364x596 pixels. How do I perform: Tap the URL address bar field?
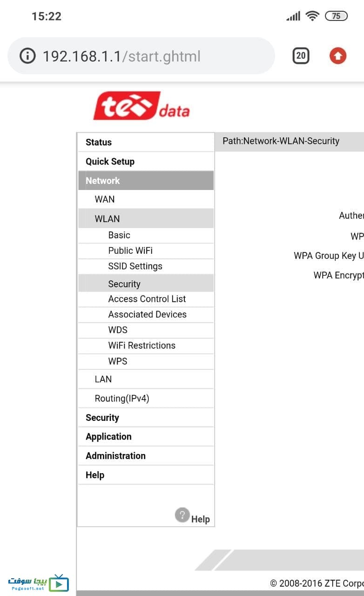141,56
